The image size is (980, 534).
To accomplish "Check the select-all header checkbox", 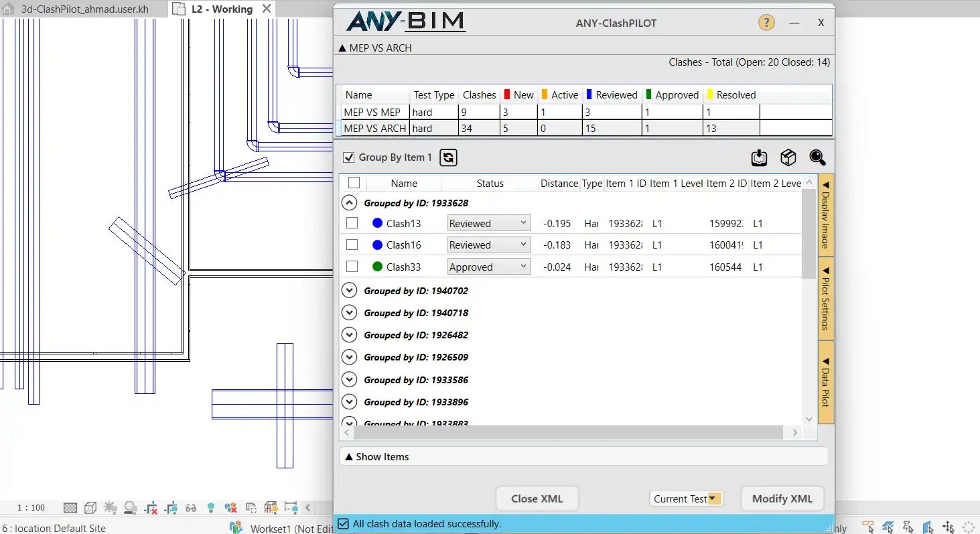I will pos(354,183).
